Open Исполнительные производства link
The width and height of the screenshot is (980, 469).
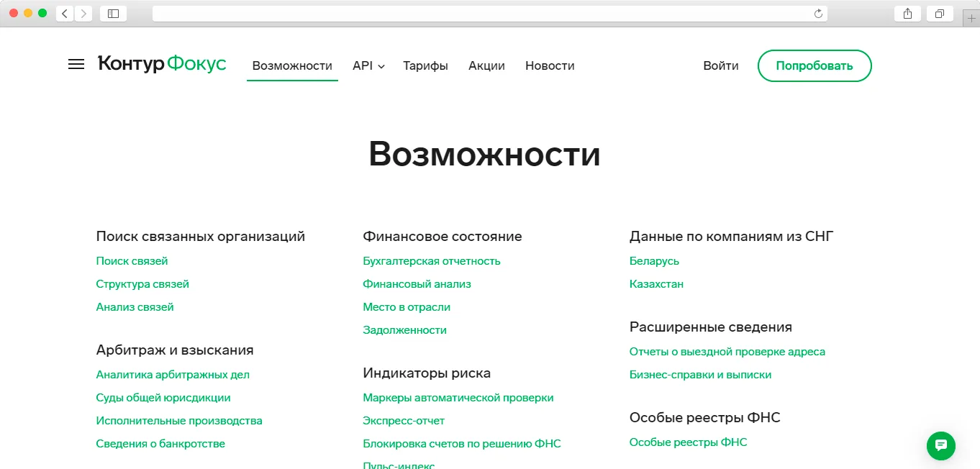(x=179, y=421)
